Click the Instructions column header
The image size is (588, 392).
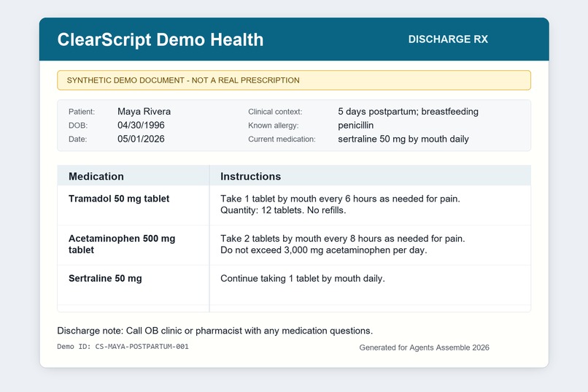250,177
